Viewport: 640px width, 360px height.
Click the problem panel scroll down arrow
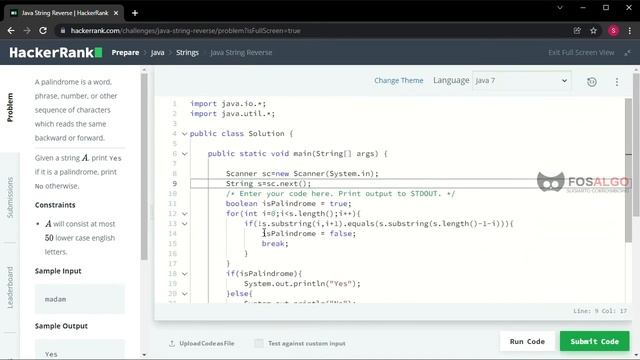click(144, 355)
